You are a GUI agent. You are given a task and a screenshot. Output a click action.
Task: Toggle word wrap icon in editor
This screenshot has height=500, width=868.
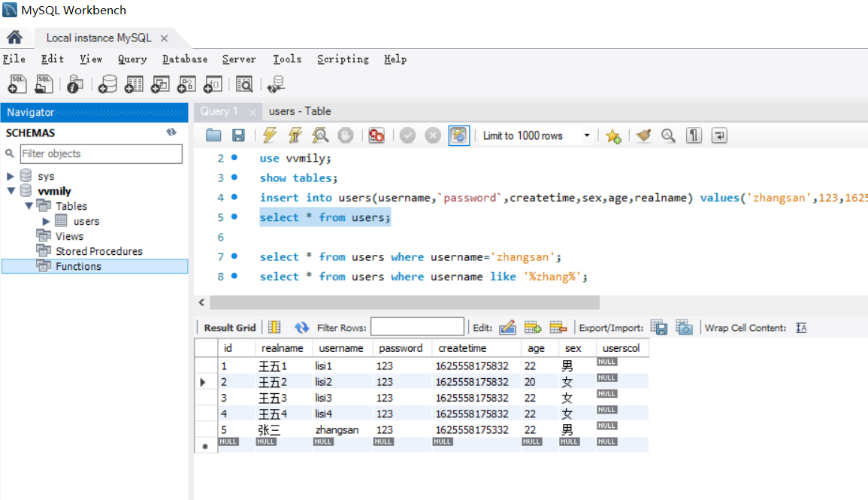[x=719, y=135]
